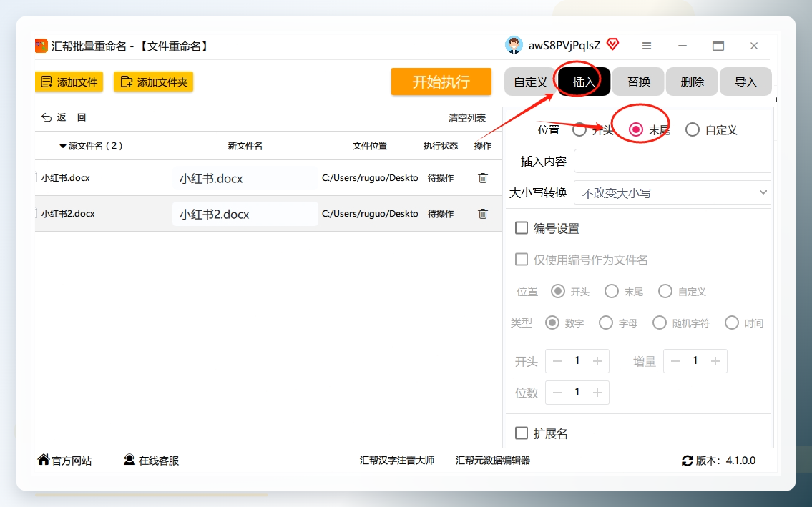Click the 在线客服 link text
This screenshot has height=507, width=812.
[158, 461]
